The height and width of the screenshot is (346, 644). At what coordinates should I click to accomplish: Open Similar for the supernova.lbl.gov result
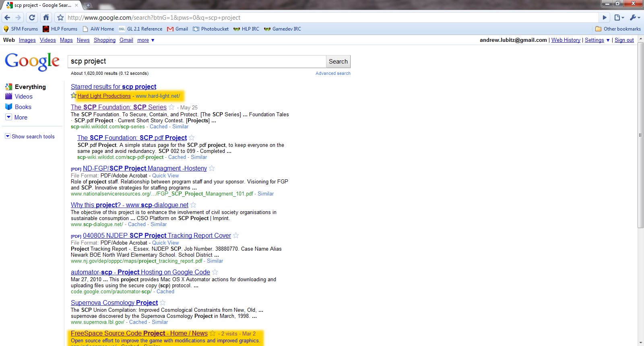point(160,322)
